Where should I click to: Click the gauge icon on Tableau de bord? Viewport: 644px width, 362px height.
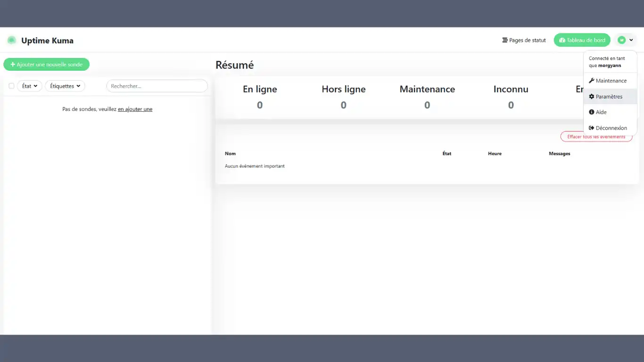tap(562, 41)
